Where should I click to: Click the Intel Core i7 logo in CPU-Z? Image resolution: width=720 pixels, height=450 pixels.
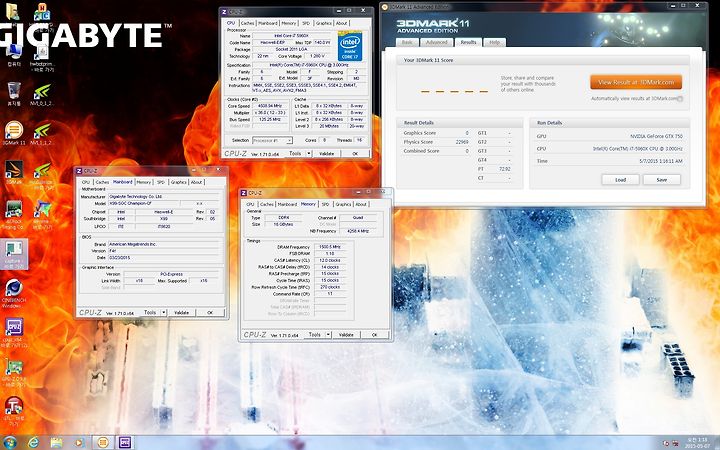(x=350, y=46)
